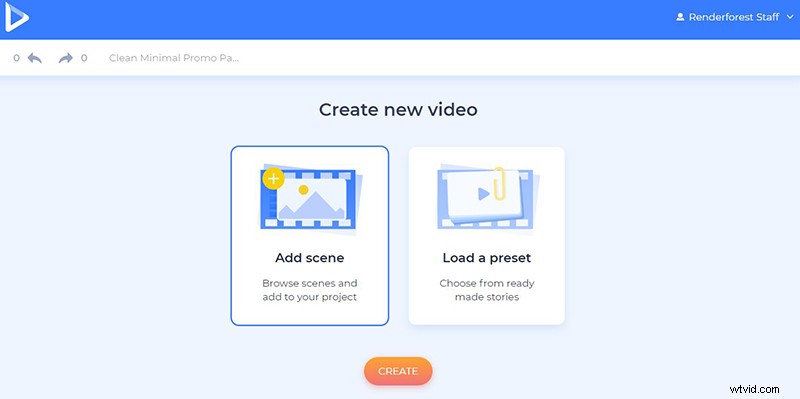800x399 pixels.
Task: Choose the Add scene card title
Action: pyautogui.click(x=310, y=258)
